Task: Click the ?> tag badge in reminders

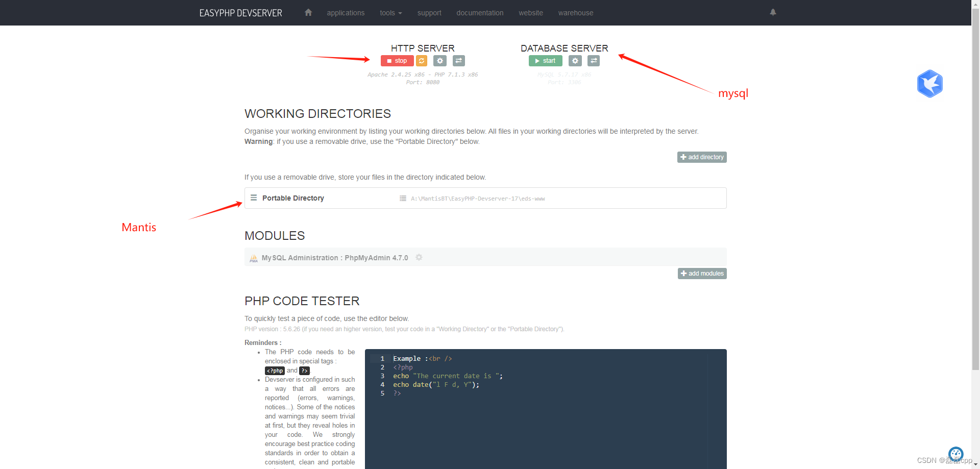Action: point(304,371)
